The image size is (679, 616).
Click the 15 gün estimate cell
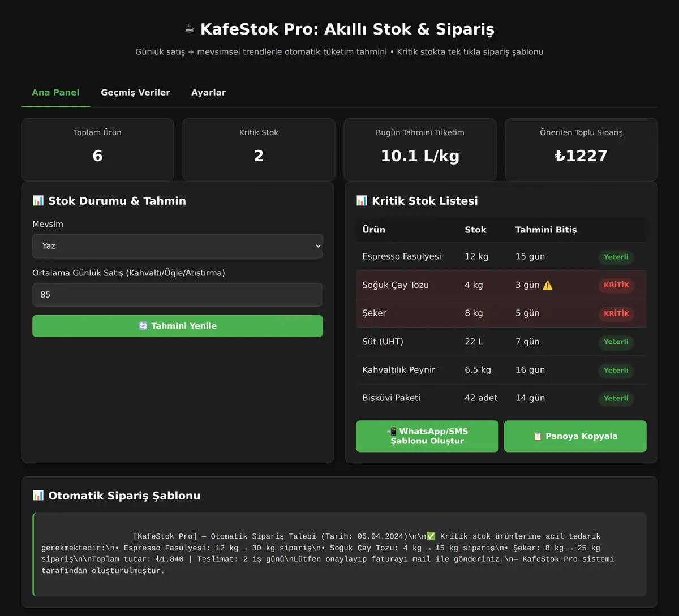pos(530,256)
